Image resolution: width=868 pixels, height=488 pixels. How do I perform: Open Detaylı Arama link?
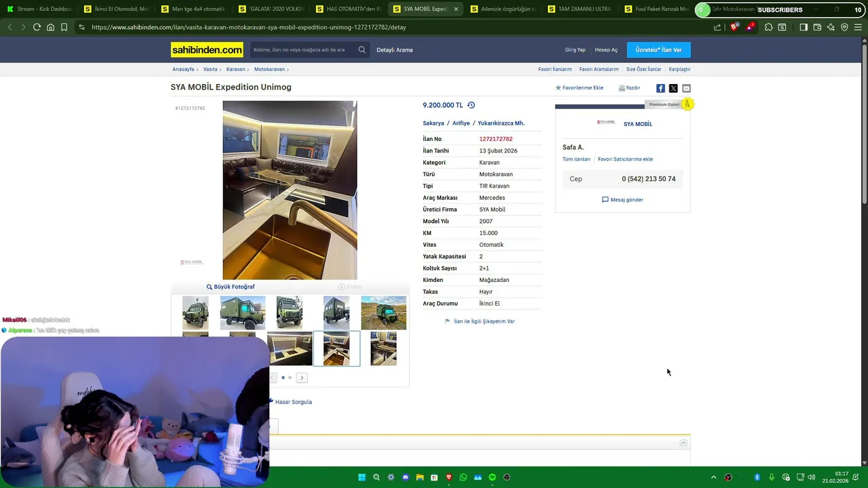pos(395,49)
